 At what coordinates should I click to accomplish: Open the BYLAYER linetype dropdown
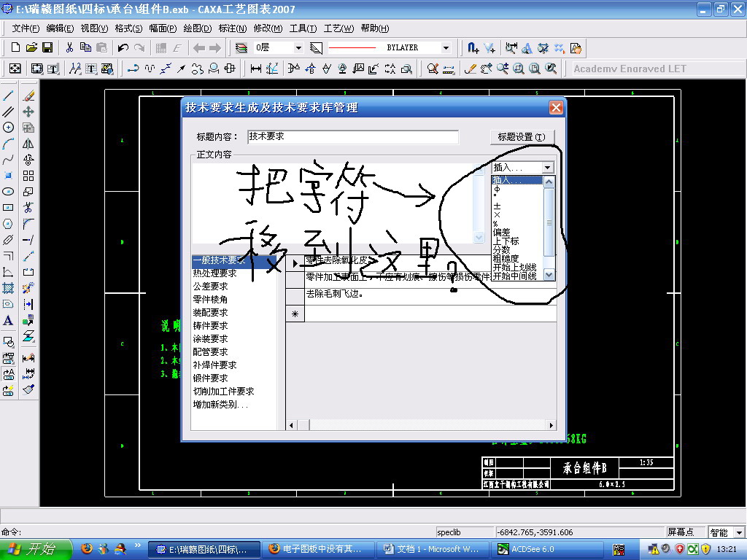[x=446, y=47]
